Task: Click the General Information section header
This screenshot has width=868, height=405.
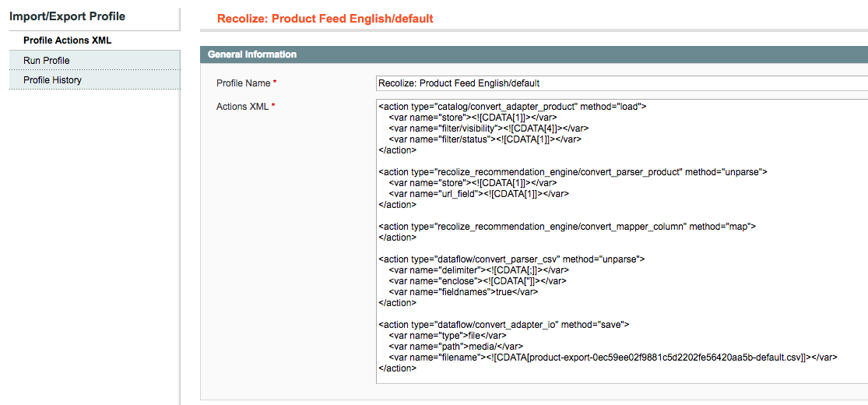Action: [252, 55]
